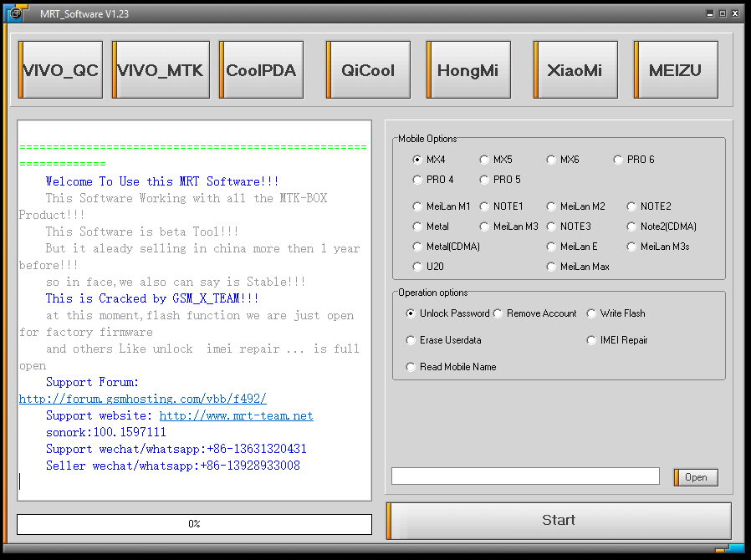The width and height of the screenshot is (751, 560).
Task: Click the sonork:100.1597111 line
Action: click(x=106, y=432)
